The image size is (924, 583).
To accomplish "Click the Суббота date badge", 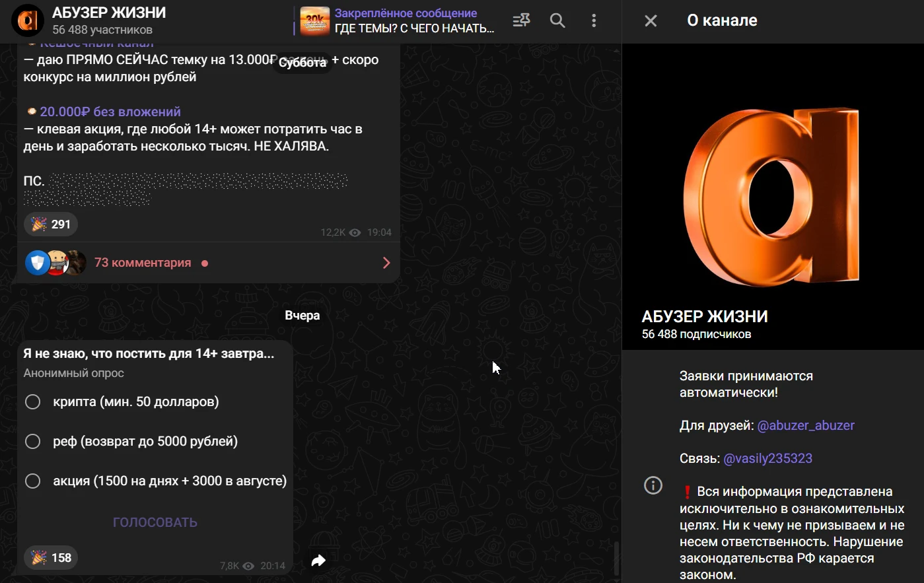I will [302, 63].
